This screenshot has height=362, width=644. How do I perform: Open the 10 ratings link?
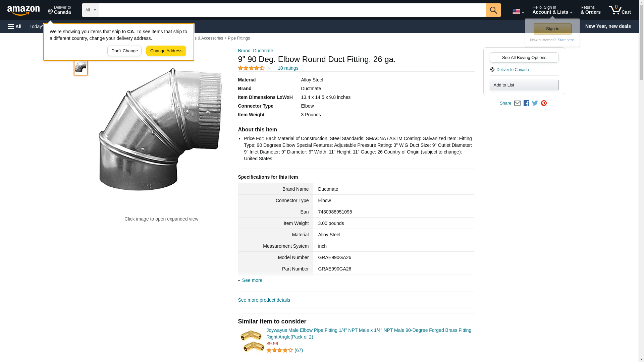[x=288, y=68]
